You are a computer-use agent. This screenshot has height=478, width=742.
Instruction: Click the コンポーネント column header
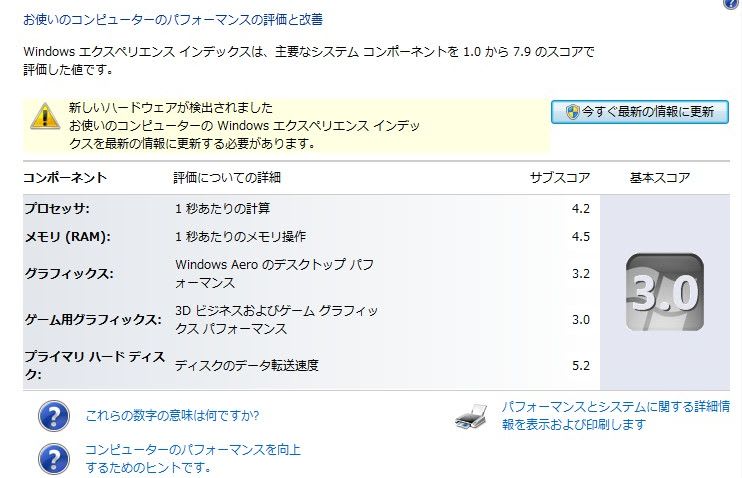(x=65, y=178)
